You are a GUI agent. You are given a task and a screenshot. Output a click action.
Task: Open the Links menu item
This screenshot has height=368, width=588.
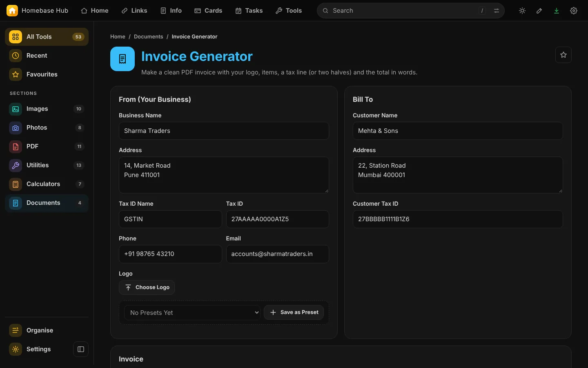[x=134, y=11]
